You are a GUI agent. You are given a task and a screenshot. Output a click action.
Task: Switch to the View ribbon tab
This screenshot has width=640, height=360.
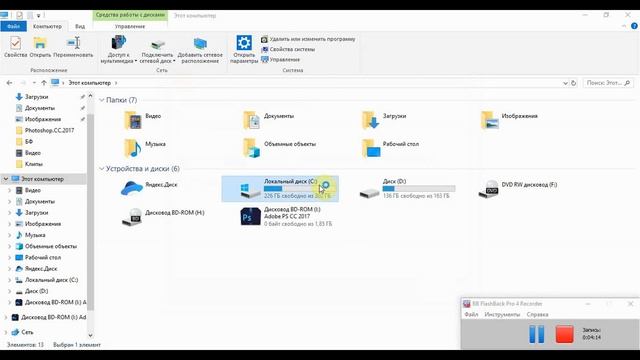(x=80, y=27)
